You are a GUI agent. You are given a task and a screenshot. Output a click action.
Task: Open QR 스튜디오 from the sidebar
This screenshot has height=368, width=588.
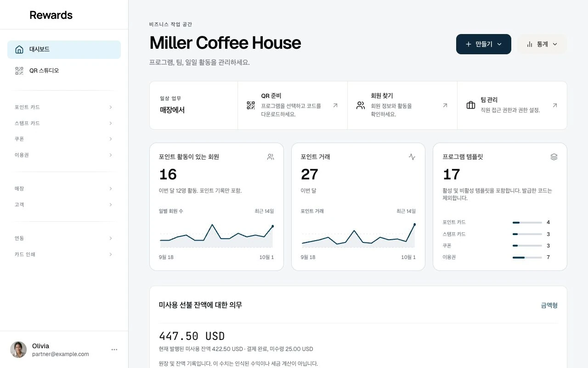64,71
